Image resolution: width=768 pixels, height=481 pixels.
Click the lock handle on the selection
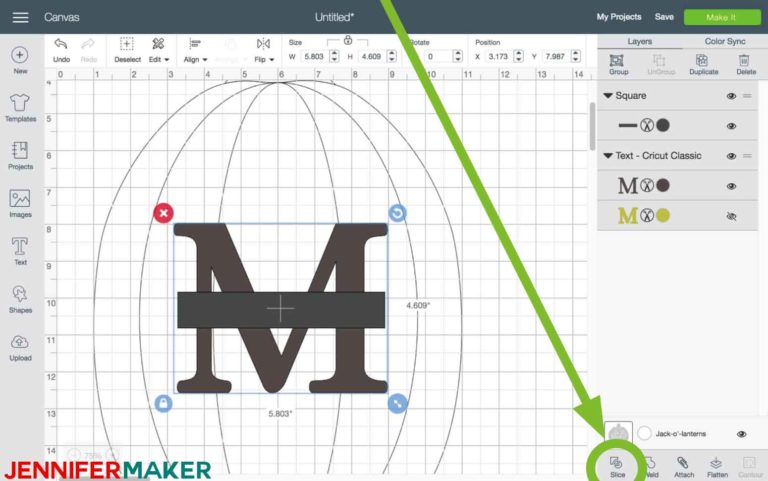tap(164, 404)
